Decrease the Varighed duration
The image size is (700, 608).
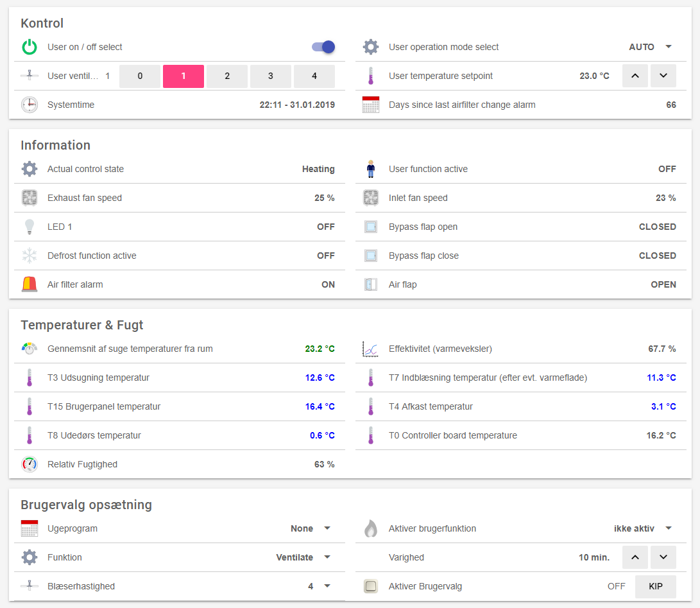(x=663, y=557)
